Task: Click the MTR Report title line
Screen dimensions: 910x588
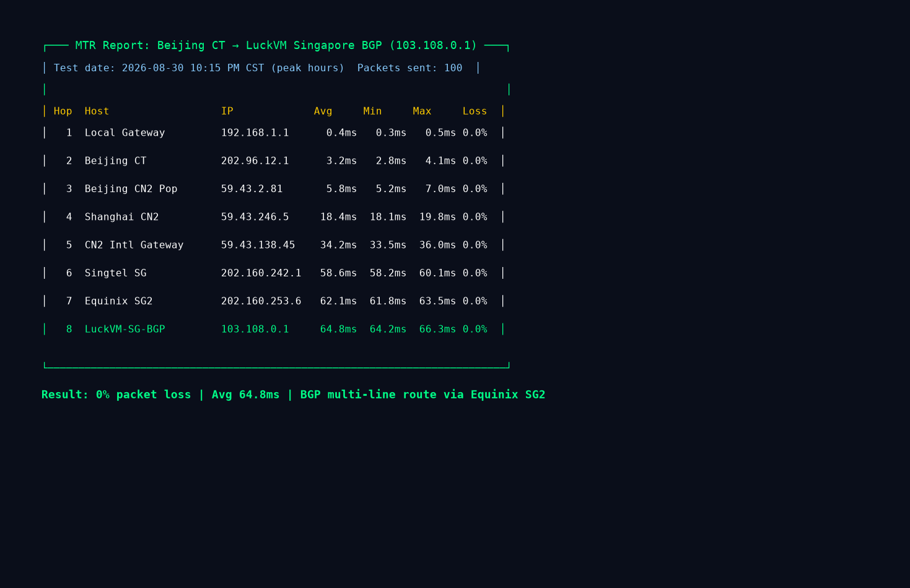Action: click(x=276, y=46)
